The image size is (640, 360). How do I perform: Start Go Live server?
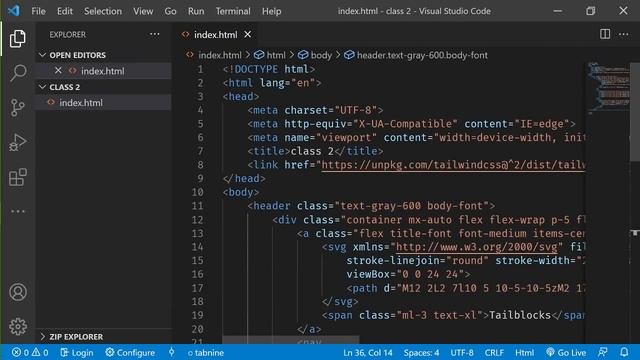pos(566,353)
